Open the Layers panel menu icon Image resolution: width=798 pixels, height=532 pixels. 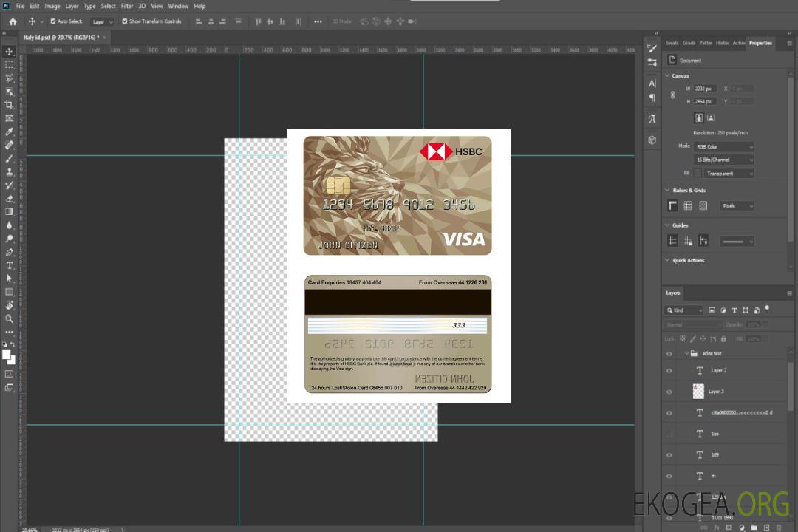pyautogui.click(x=789, y=293)
